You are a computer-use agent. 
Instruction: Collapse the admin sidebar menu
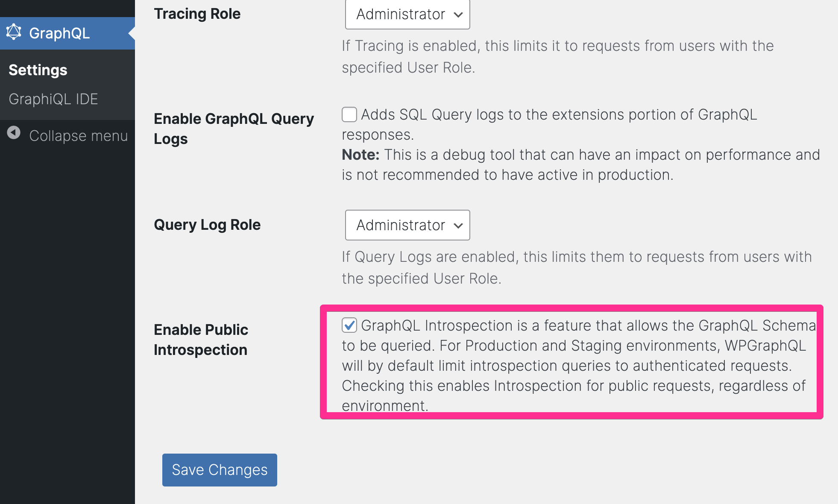coord(67,135)
